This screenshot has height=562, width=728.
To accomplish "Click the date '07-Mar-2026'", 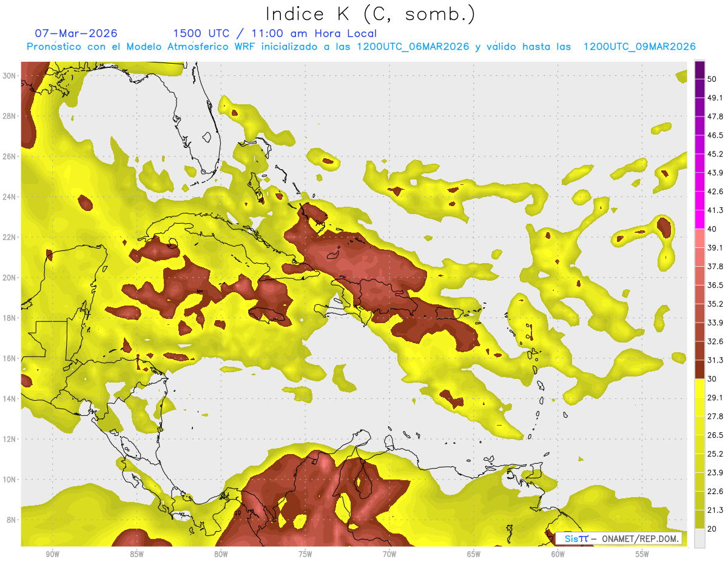I will pyautogui.click(x=76, y=33).
